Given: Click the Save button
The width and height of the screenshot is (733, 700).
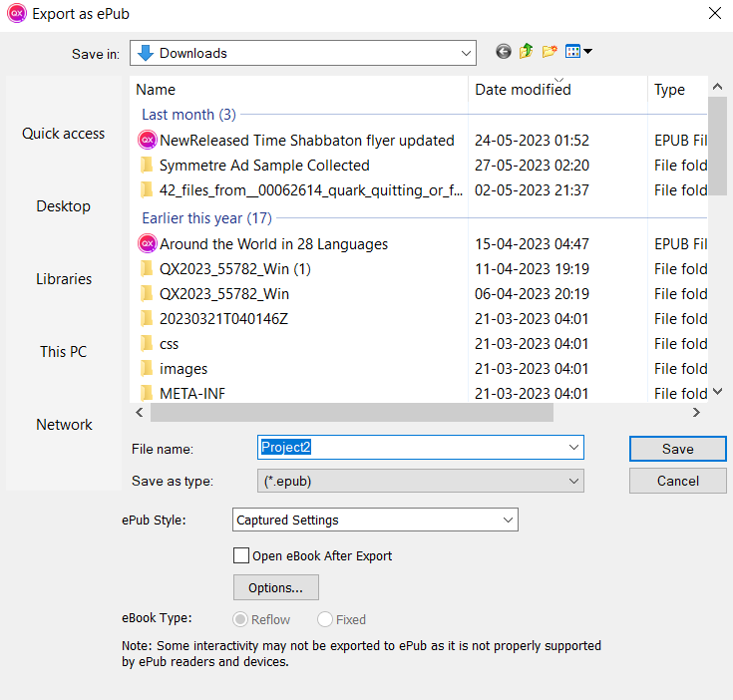Looking at the screenshot, I should [678, 449].
